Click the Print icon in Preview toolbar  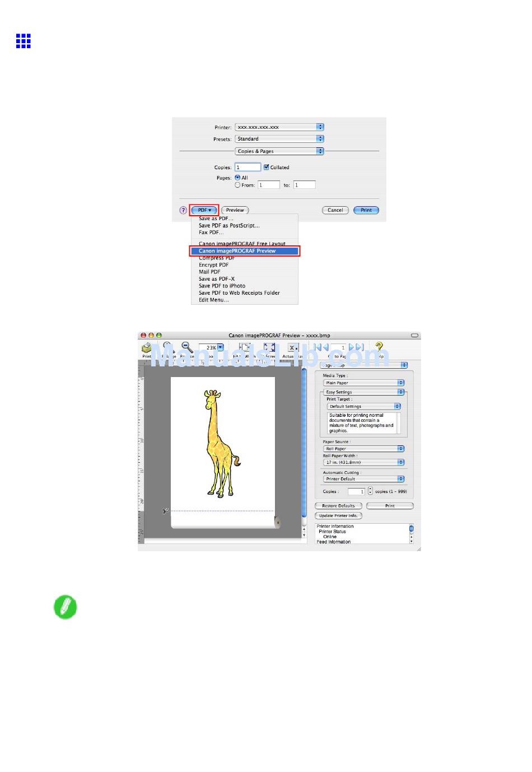coord(146,348)
